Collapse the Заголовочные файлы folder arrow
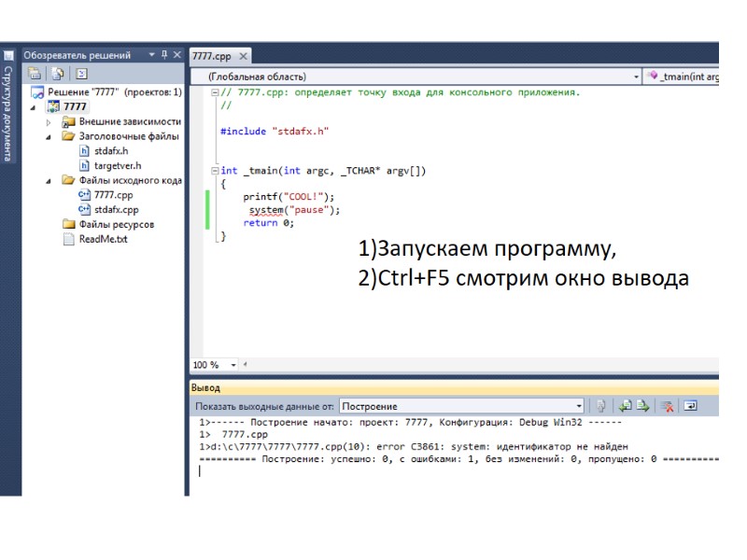 (49, 137)
